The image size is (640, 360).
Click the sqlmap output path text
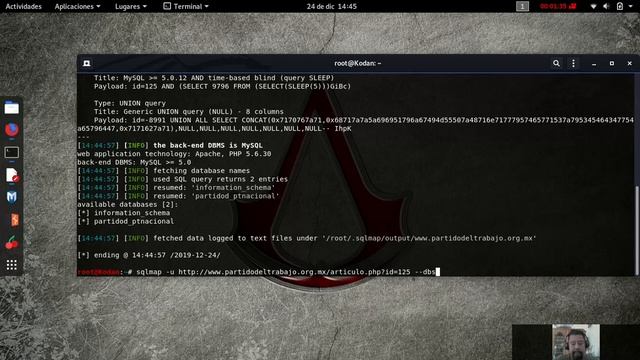429,238
